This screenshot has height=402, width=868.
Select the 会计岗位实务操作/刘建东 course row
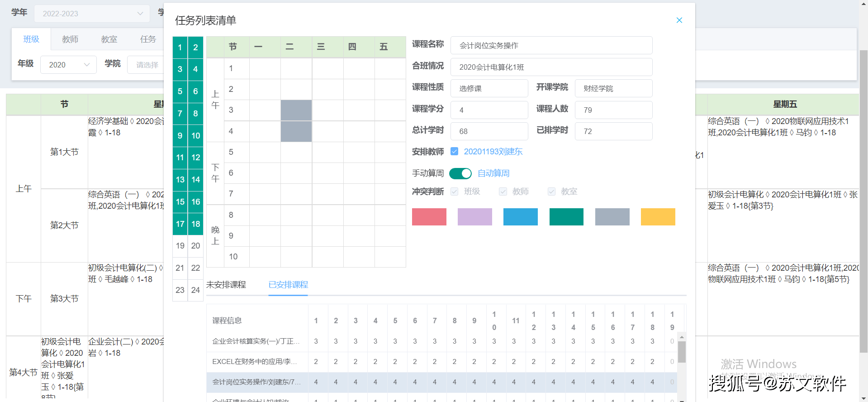[441, 382]
